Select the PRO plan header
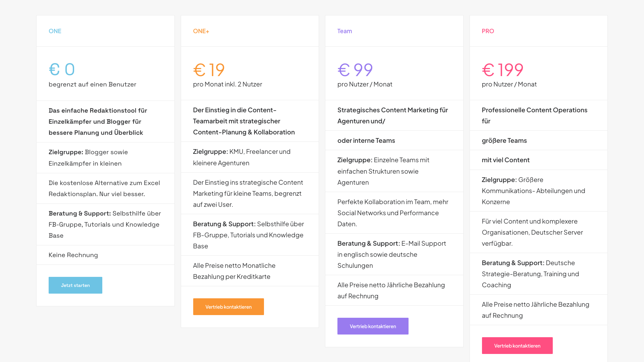644x362 pixels. 488,31
